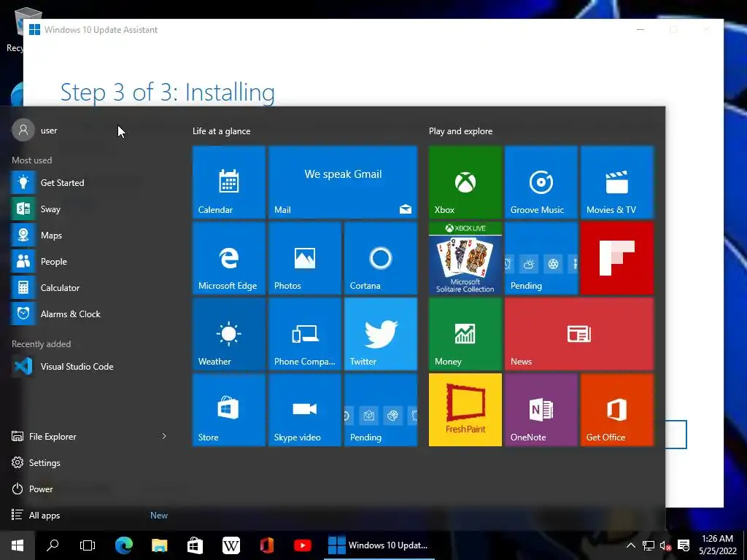Open Maps from Most used list
747x560 pixels.
(90, 236)
